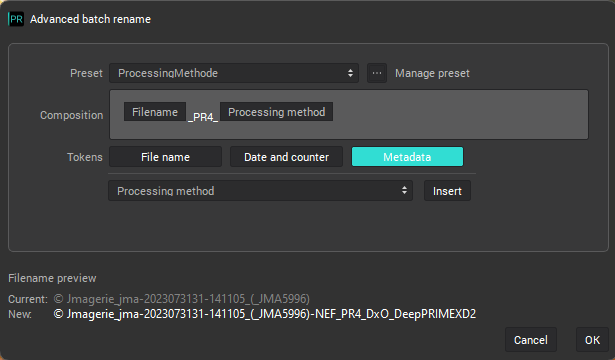Viewport: 615px width, 360px height.
Task: Expand the Processing method metadata dropdown
Action: (x=260, y=191)
